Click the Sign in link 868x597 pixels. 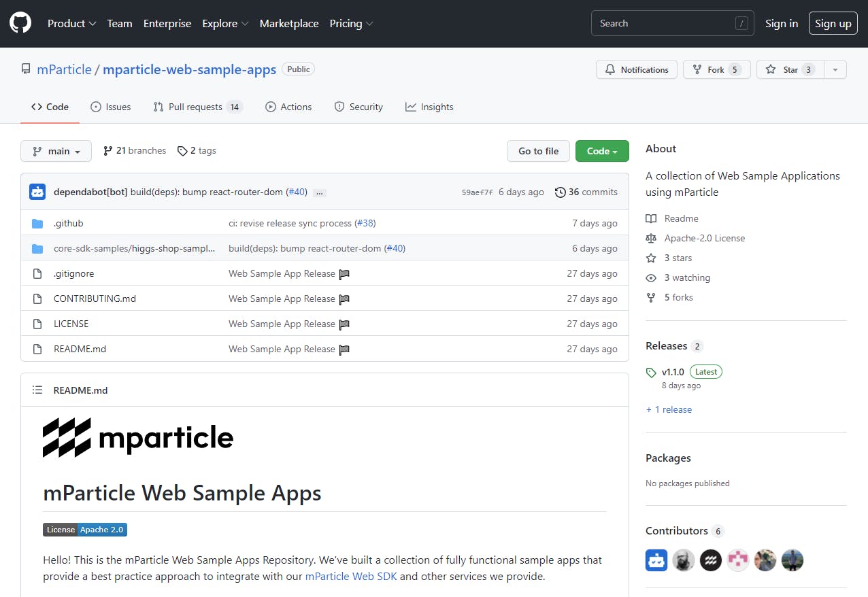782,23
